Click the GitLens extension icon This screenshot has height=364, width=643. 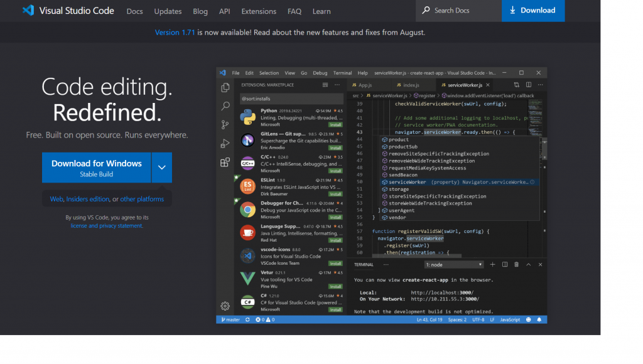tap(247, 140)
